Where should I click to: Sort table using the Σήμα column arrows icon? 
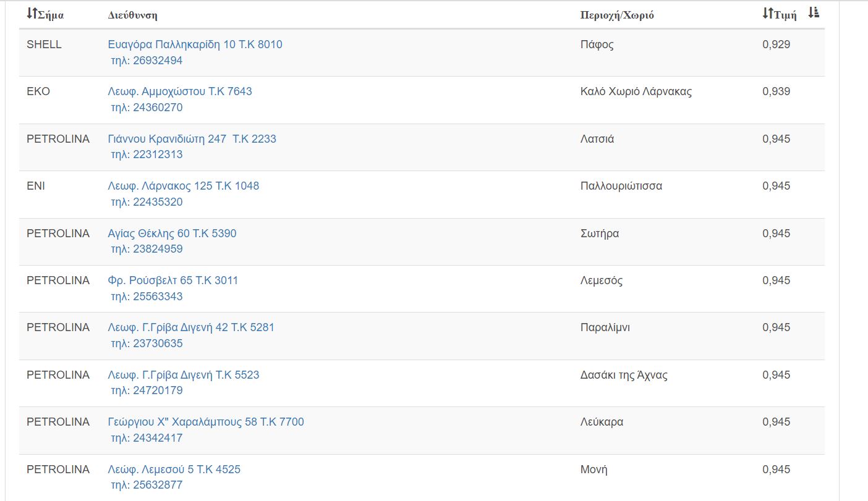(32, 14)
